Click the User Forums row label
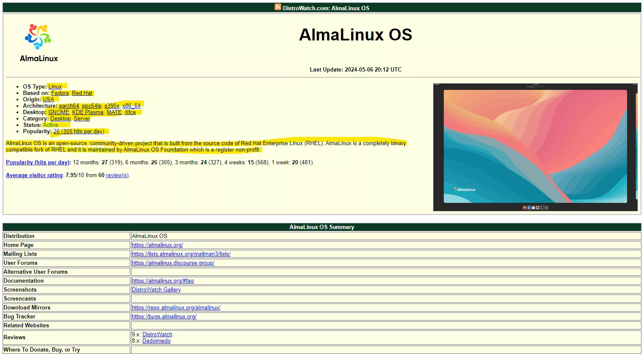 coord(20,263)
